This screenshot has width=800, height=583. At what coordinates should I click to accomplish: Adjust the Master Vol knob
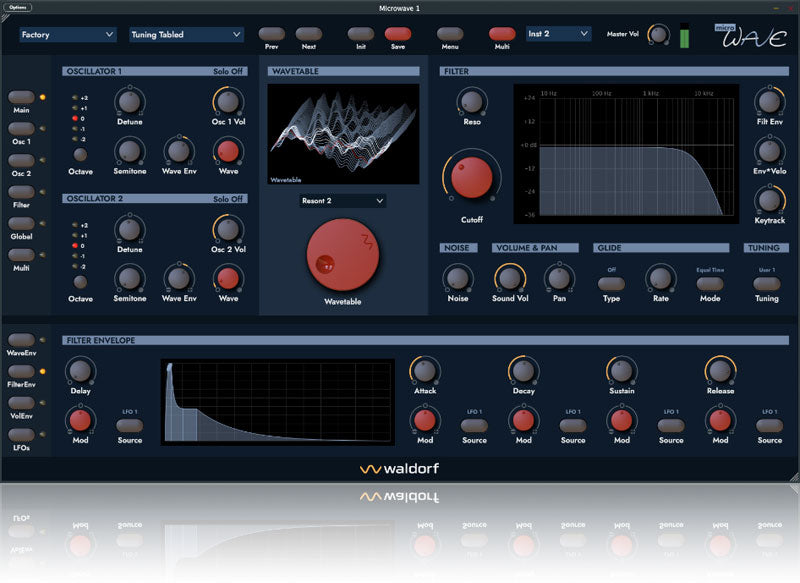[x=659, y=35]
